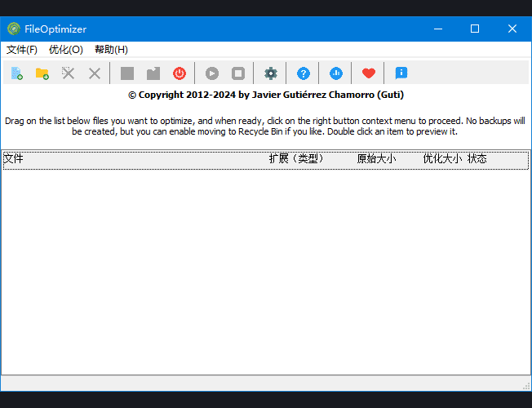Click the gray notched square toolbar icon
Image resolution: width=532 pixels, height=408 pixels.
153,73
